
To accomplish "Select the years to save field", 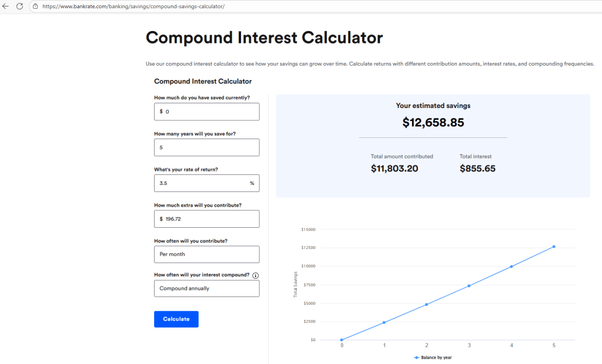I will coord(206,147).
